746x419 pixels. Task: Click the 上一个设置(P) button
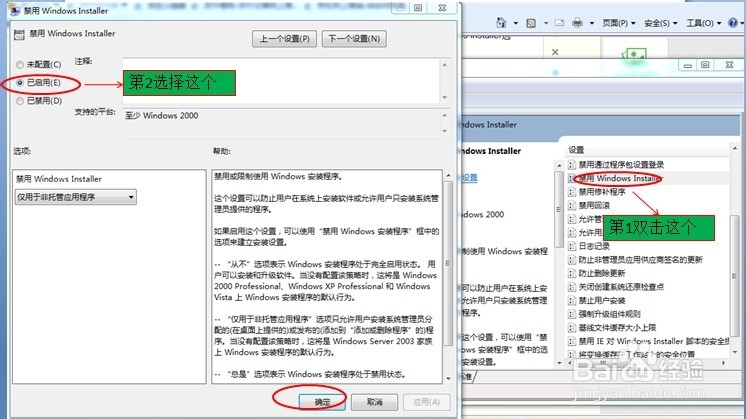(x=285, y=39)
